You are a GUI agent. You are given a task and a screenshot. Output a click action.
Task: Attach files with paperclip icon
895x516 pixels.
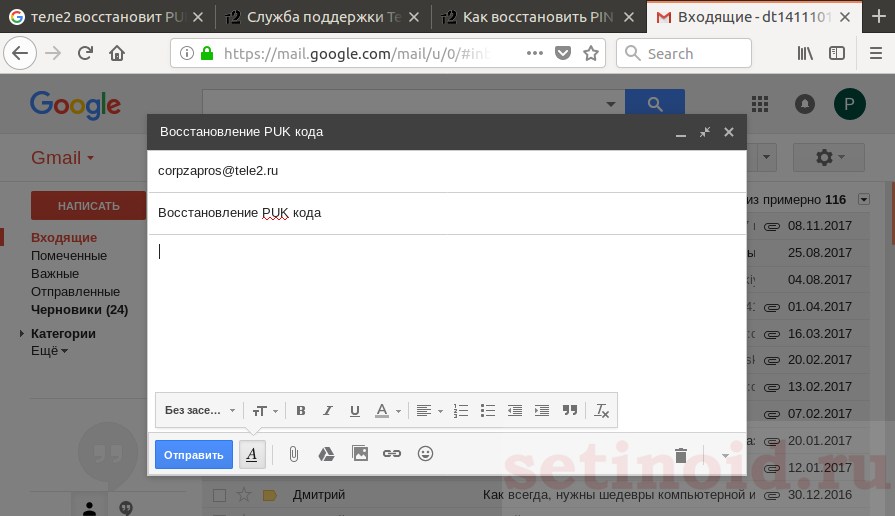[x=293, y=454]
